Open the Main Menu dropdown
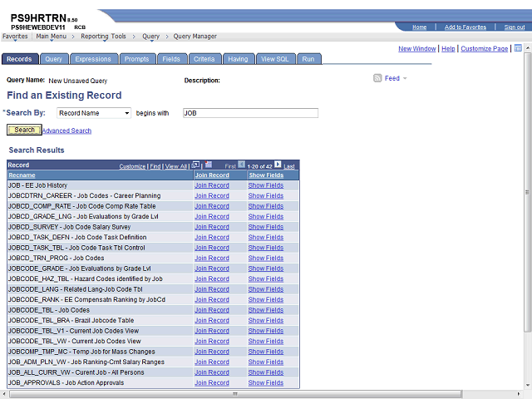Screen dimensions: 532x399 [52, 37]
